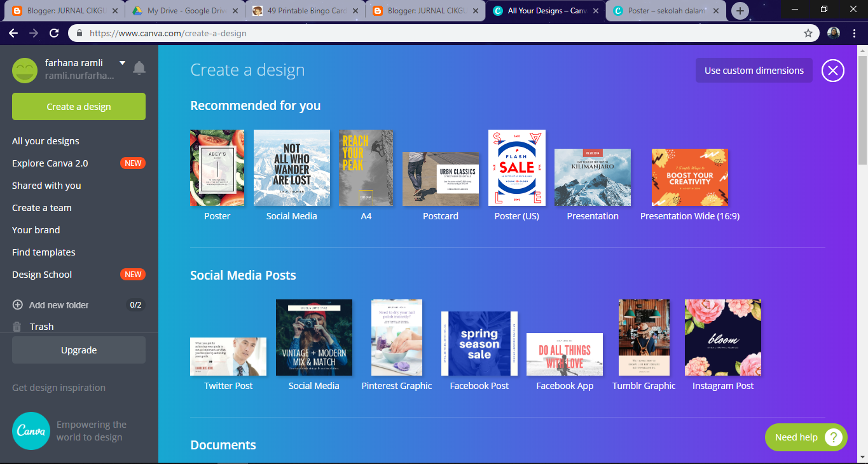Click the Trash bin icon
The width and height of the screenshot is (868, 464).
(x=17, y=327)
